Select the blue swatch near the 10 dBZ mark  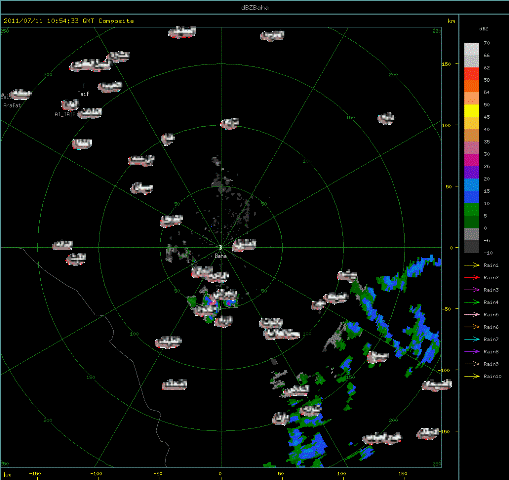coord(471,197)
